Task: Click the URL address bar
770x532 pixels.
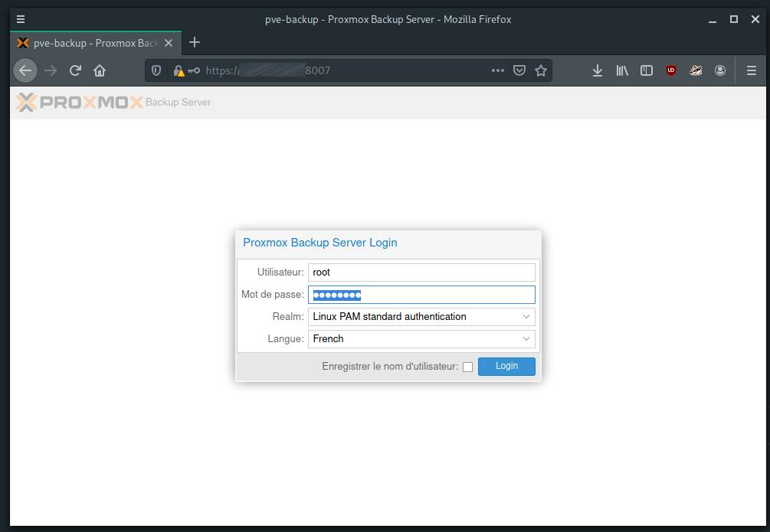Action: [x=349, y=70]
